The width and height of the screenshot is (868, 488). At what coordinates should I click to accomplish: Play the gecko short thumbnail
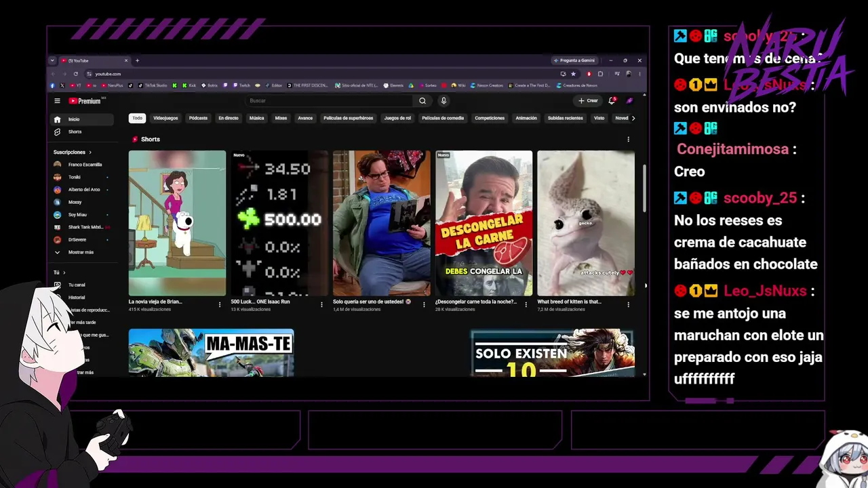click(x=586, y=223)
